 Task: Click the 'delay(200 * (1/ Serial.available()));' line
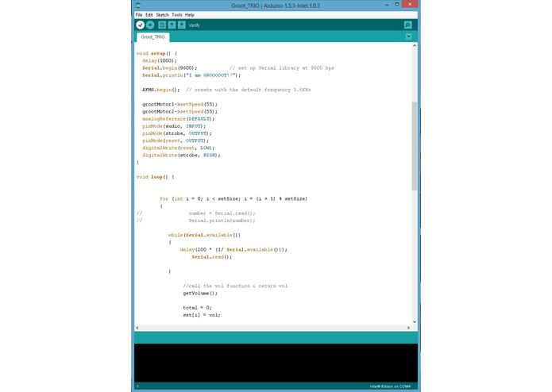(234, 250)
